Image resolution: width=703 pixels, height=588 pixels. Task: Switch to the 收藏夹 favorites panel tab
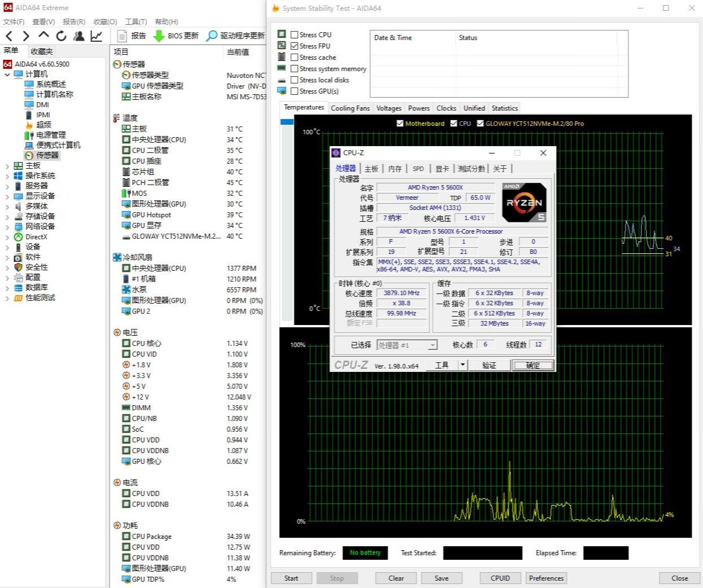41,51
